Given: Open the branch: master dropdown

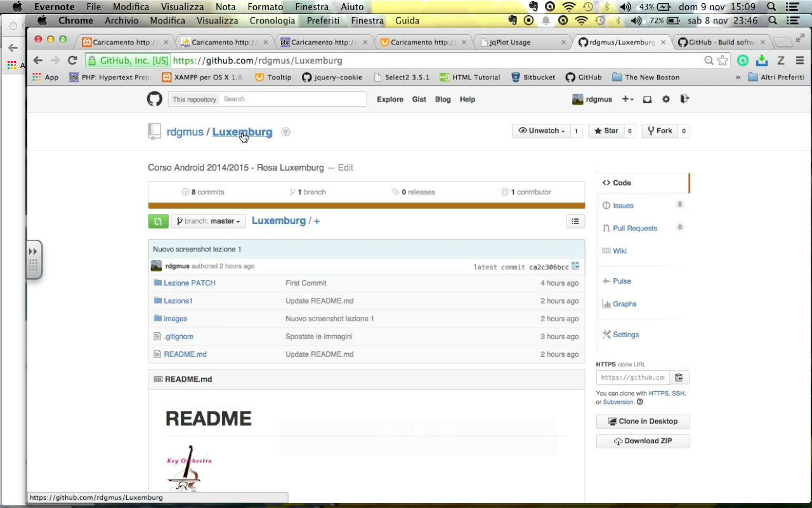Looking at the screenshot, I should 209,221.
